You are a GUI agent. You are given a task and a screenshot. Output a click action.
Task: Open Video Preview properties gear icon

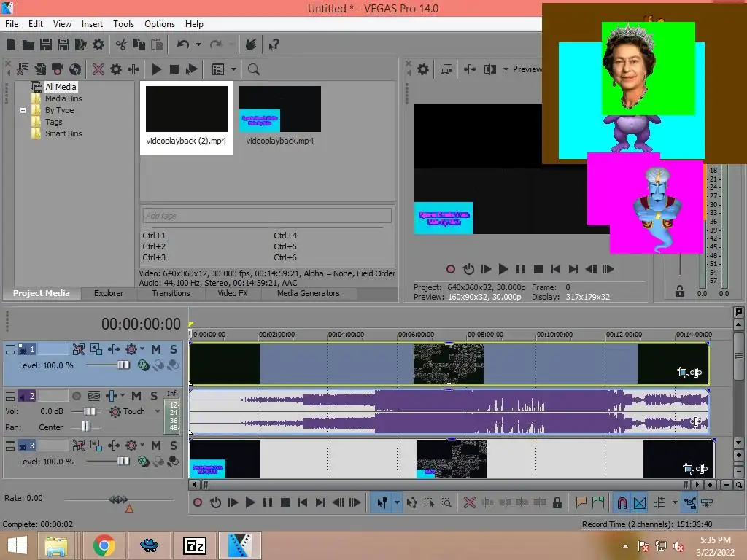pyautogui.click(x=423, y=69)
